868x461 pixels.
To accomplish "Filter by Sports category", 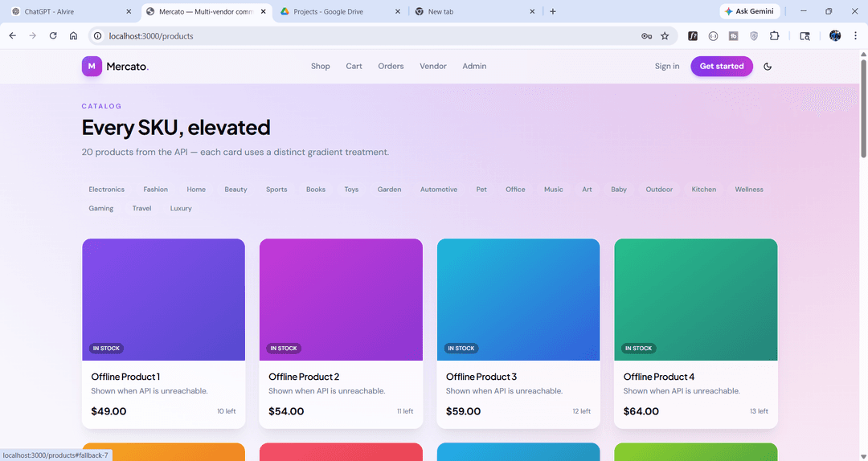I will click(276, 190).
